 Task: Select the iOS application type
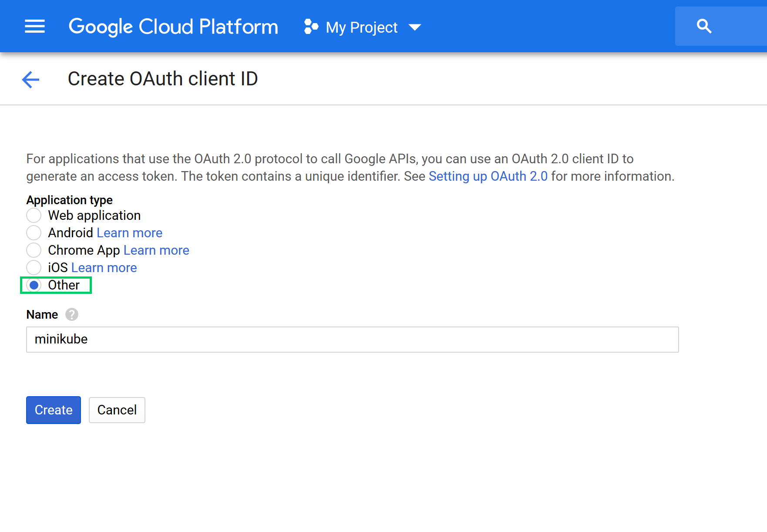pos(34,268)
